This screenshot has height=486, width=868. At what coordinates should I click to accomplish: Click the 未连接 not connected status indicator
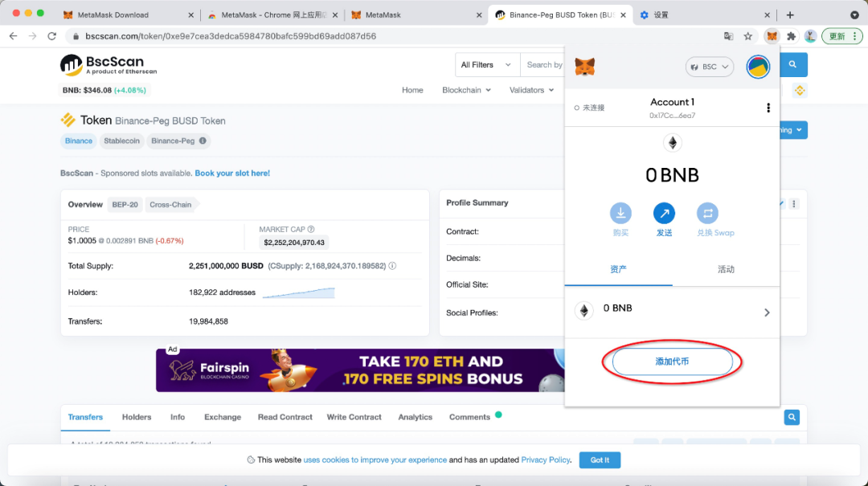coord(590,108)
